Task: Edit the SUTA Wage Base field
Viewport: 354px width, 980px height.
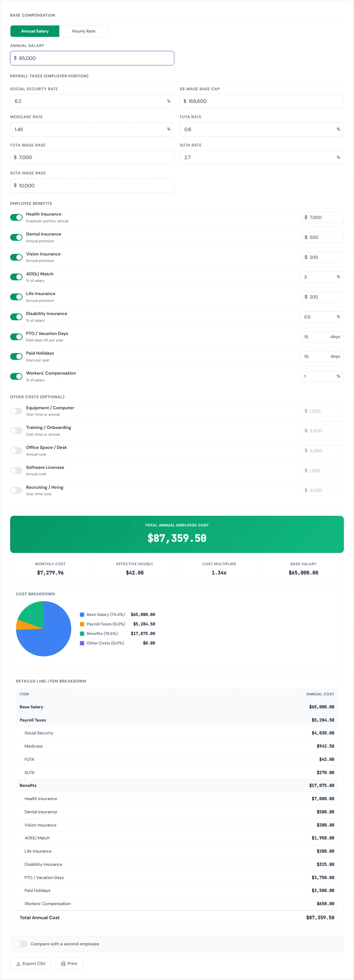Action: [92, 186]
